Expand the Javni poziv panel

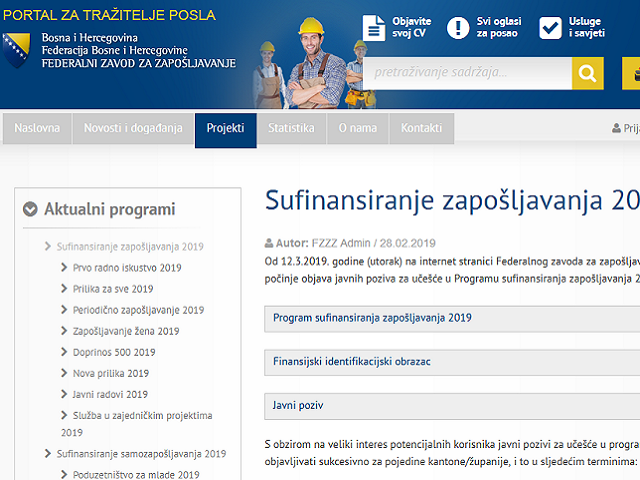pyautogui.click(x=452, y=406)
